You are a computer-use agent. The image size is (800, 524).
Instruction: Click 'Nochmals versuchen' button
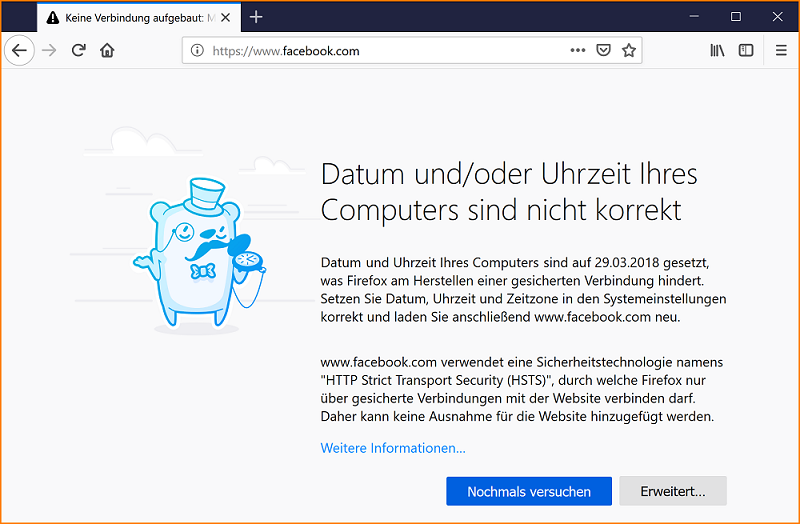pos(529,491)
